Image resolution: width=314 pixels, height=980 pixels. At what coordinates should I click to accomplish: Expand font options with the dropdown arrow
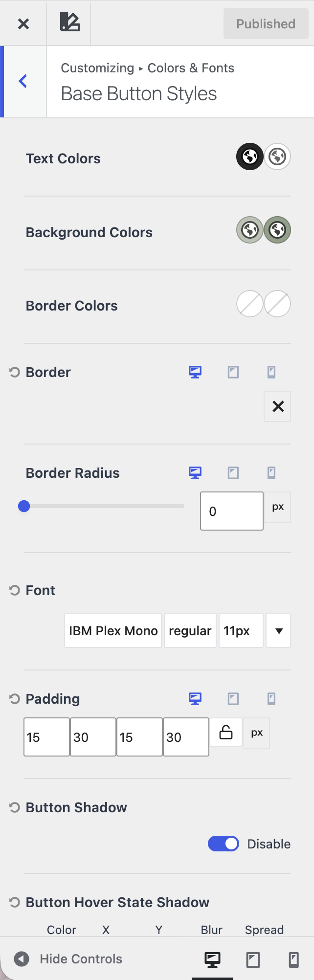278,630
